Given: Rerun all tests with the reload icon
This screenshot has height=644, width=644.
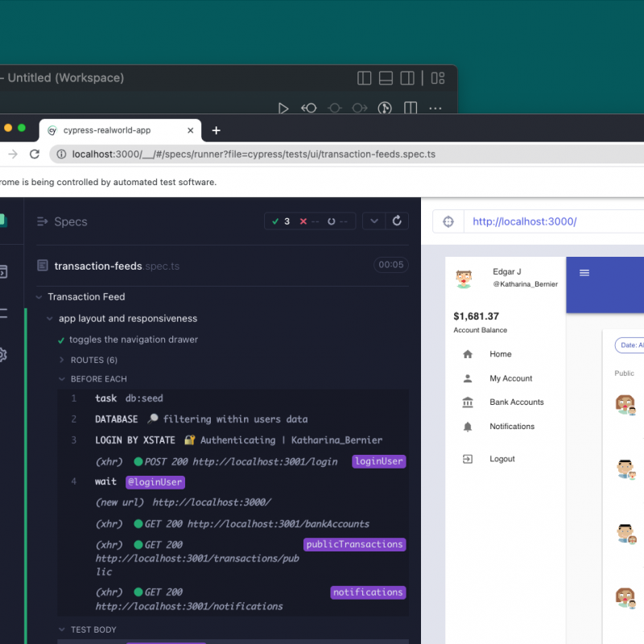Looking at the screenshot, I should (x=396, y=221).
